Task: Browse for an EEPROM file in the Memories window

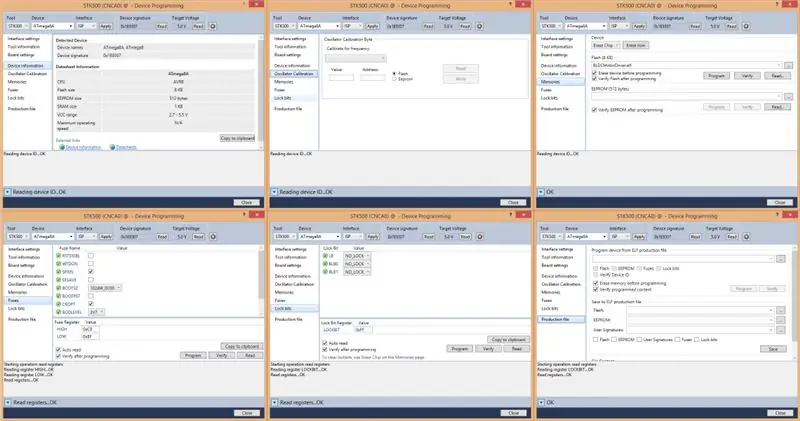Action: (788, 96)
